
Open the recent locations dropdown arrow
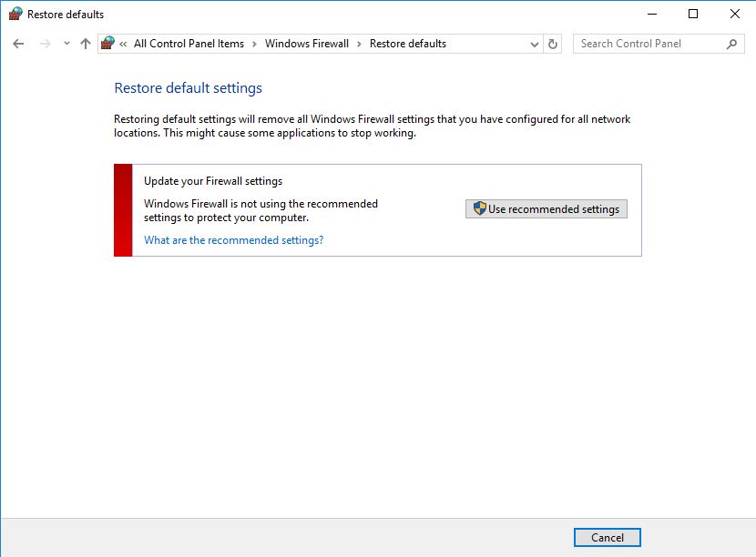(x=66, y=44)
